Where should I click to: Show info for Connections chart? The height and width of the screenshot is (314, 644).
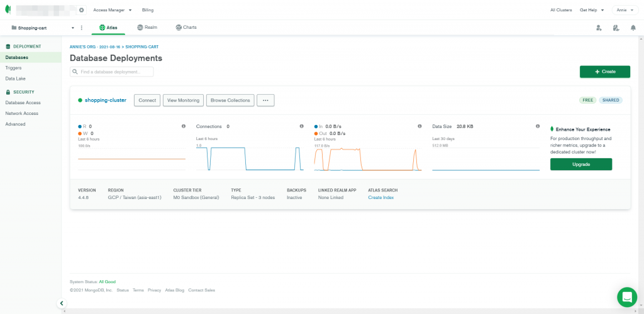[301, 126]
